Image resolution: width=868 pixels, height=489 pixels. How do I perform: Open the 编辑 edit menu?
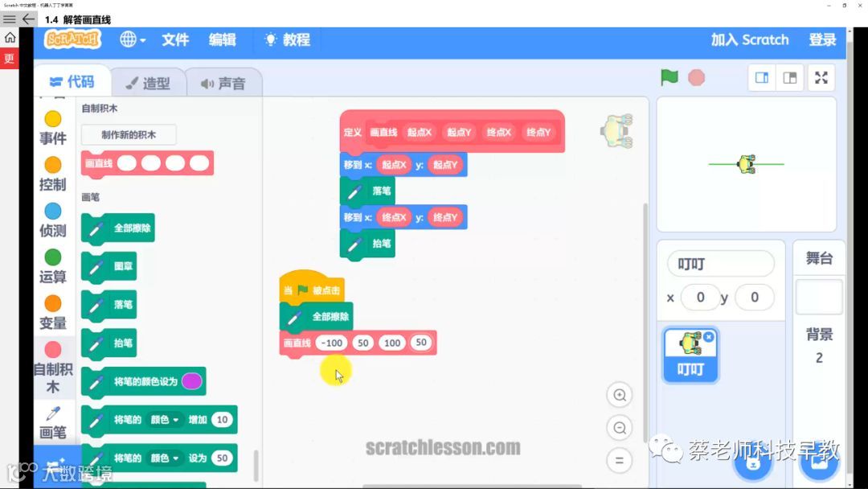click(222, 39)
